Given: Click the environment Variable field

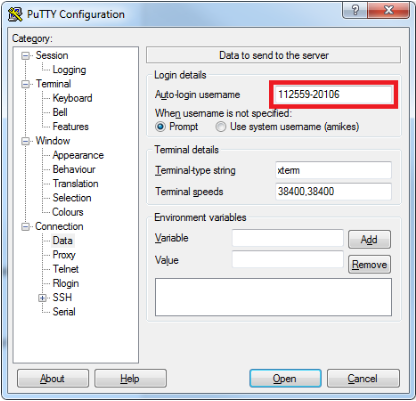Looking at the screenshot, I should click(x=288, y=238).
